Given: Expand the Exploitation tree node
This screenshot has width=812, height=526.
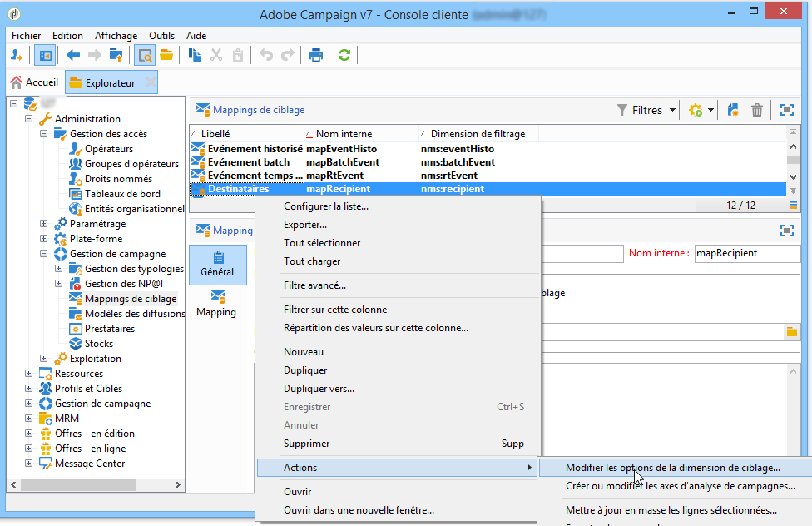Looking at the screenshot, I should tap(44, 359).
